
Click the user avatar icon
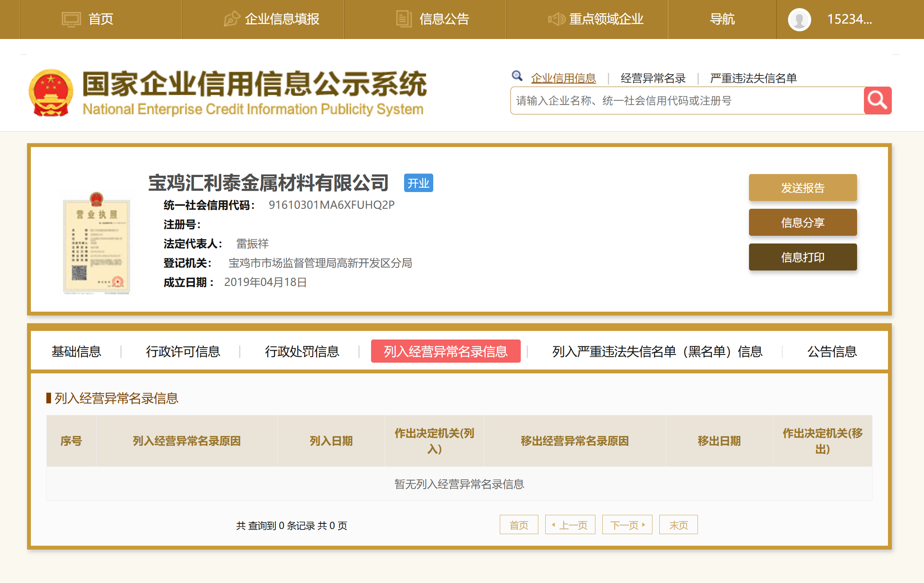799,20
